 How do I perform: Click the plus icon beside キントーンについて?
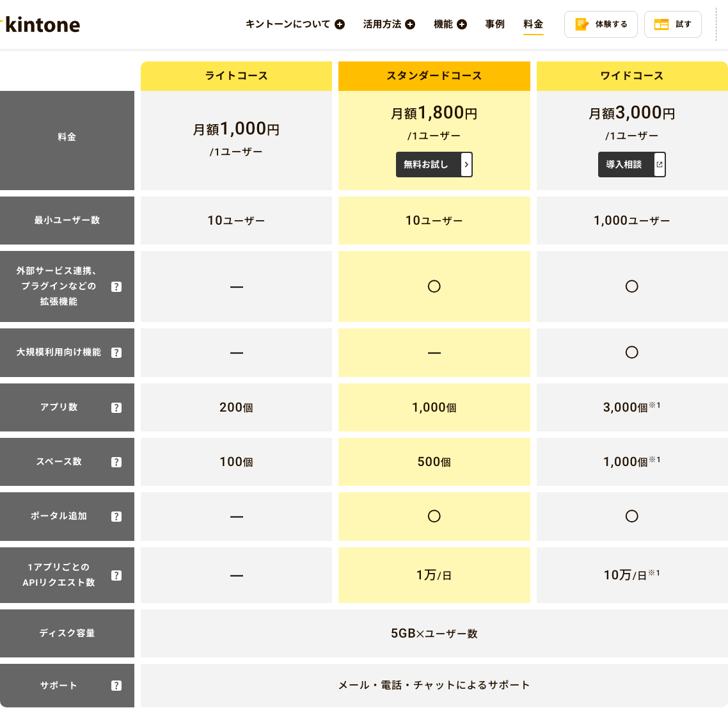(340, 24)
